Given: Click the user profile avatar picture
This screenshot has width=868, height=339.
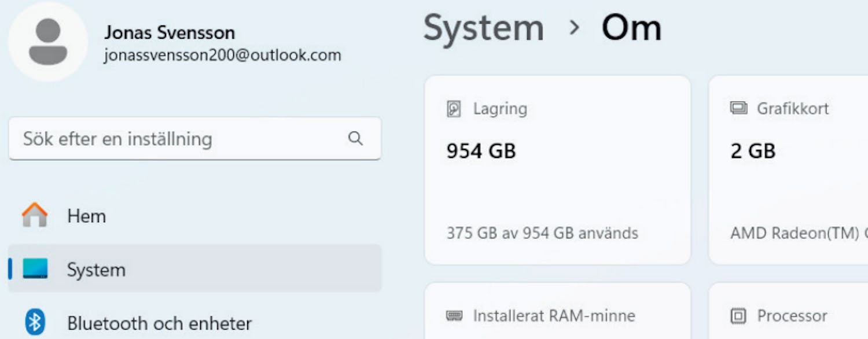Looking at the screenshot, I should 48,42.
